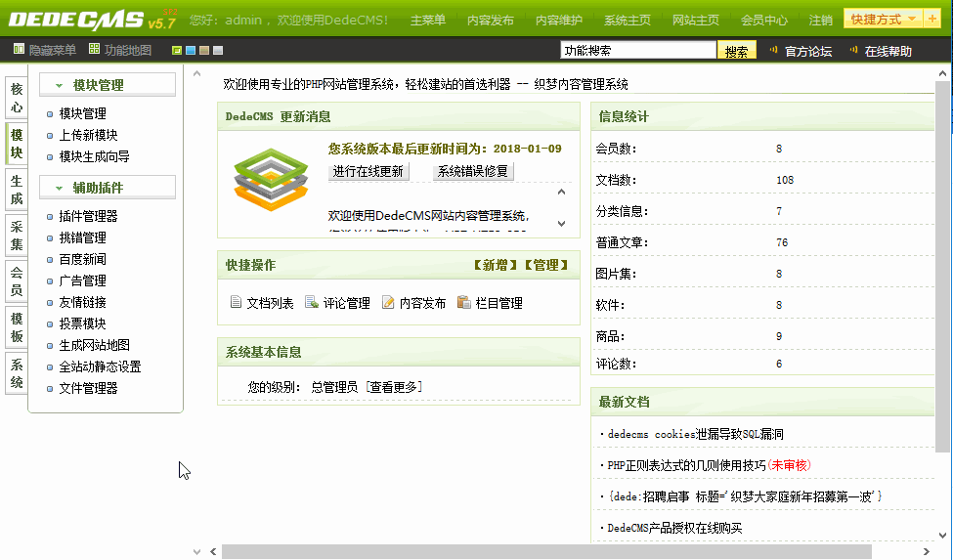Click the document list icon in quick actions

pos(236,302)
